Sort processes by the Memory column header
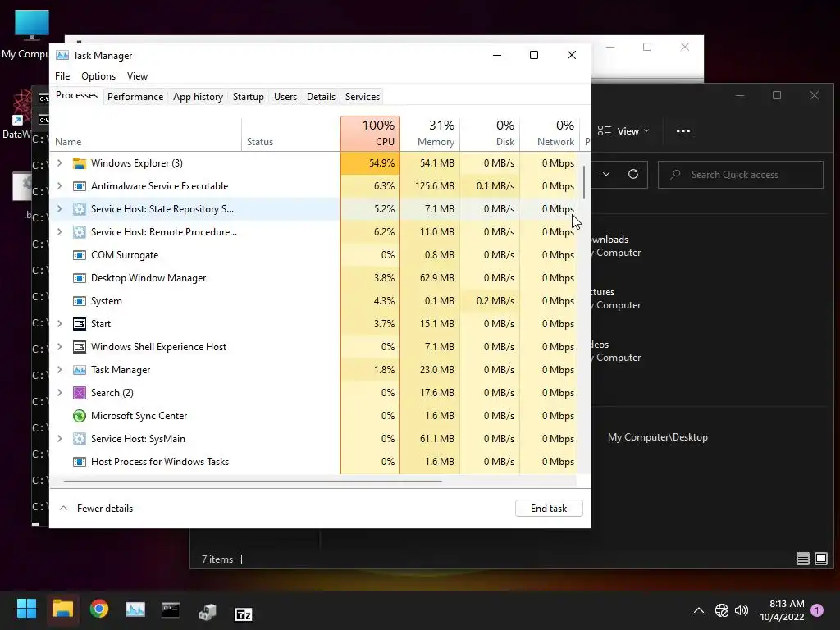Screen dimensions: 840x630 click(x=430, y=134)
